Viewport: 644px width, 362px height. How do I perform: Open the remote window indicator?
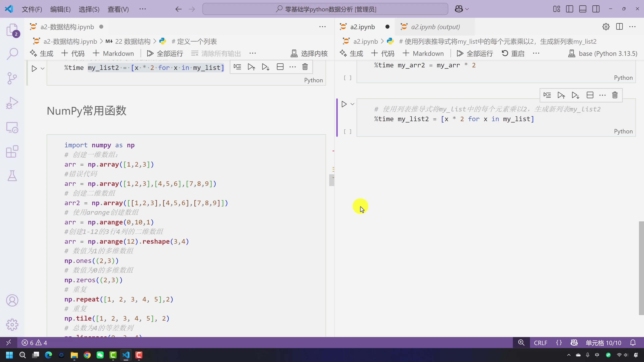[9, 343]
